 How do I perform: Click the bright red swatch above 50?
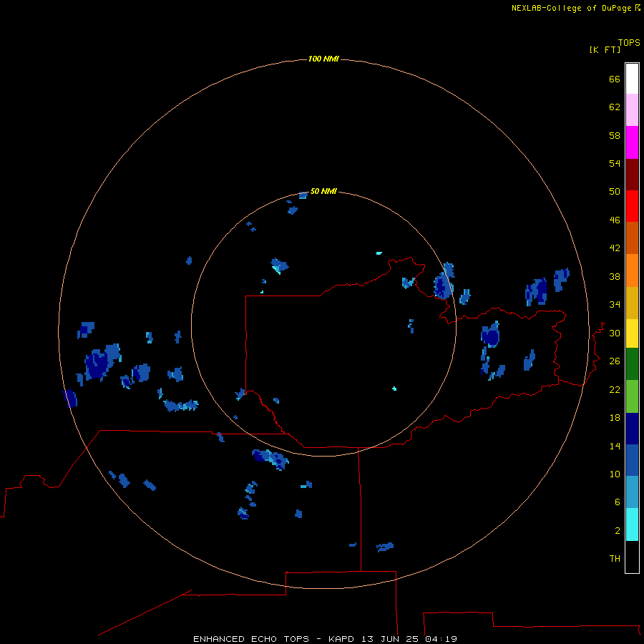tap(632, 206)
